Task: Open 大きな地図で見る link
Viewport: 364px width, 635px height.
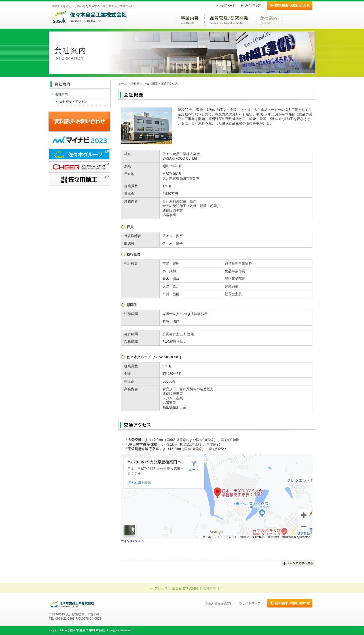Action: point(132,541)
